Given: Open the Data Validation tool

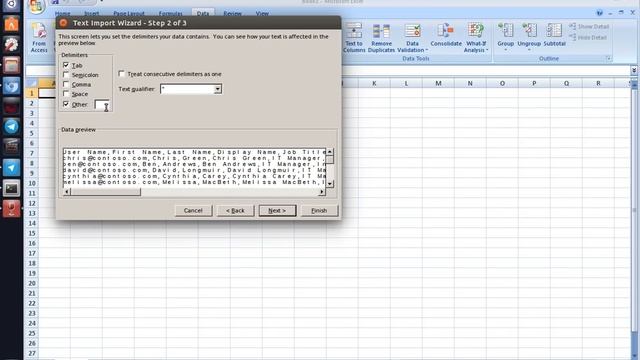Looking at the screenshot, I should click(412, 38).
